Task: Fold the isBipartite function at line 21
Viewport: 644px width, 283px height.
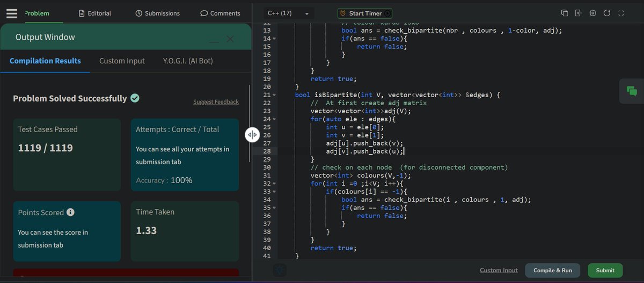Action: pyautogui.click(x=275, y=95)
